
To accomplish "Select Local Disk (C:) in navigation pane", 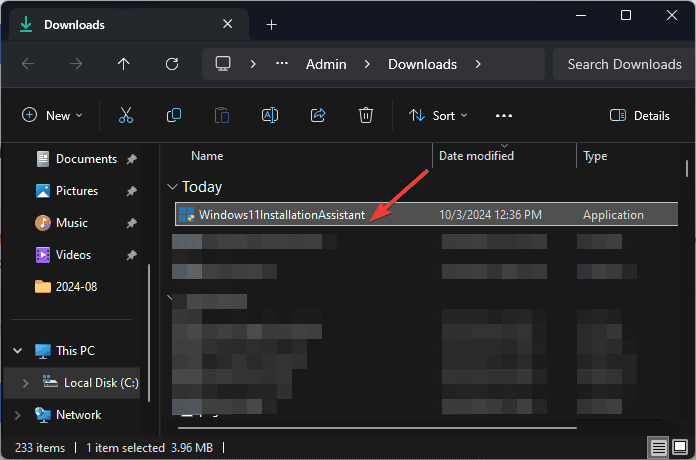I will 90,383.
